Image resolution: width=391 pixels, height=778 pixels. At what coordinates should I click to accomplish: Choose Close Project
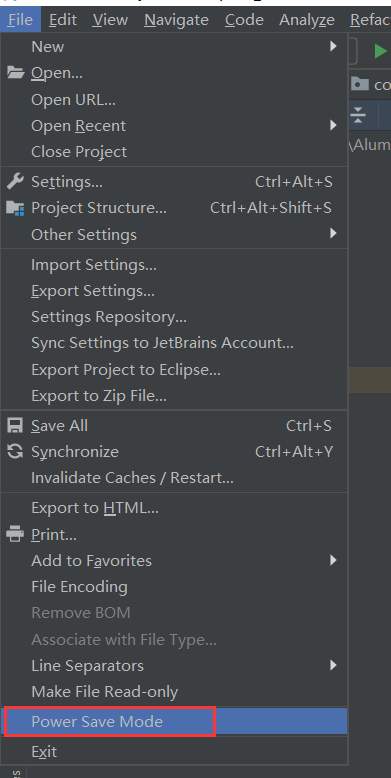pyautogui.click(x=174, y=152)
